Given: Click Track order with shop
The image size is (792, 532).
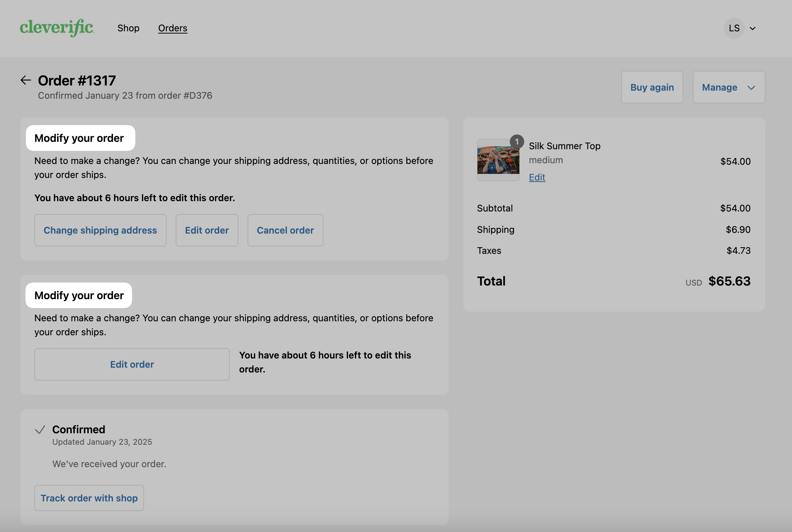Looking at the screenshot, I should point(89,498).
